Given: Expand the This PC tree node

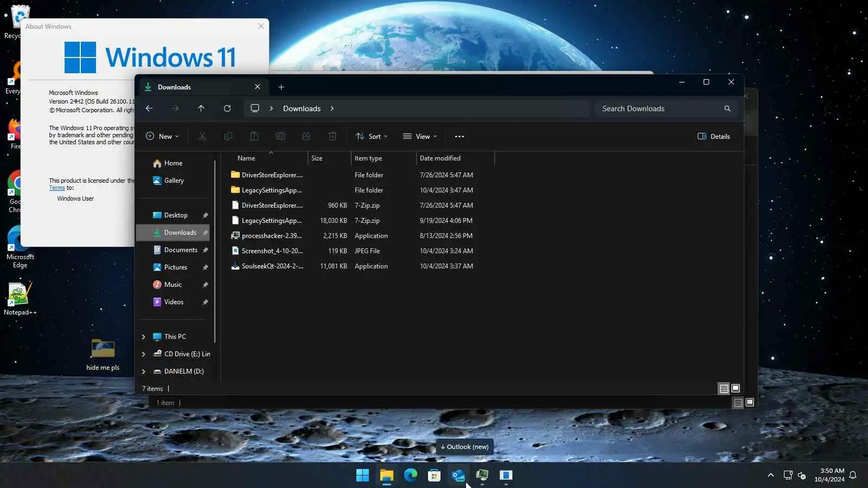Looking at the screenshot, I should [x=144, y=337].
